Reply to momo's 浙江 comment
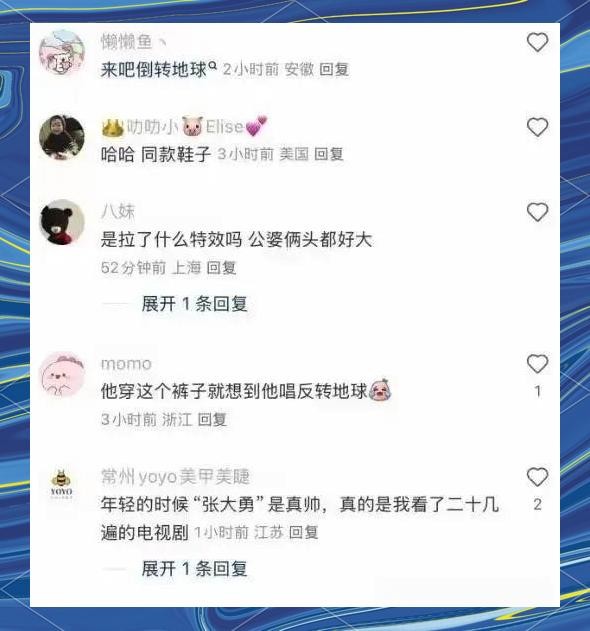This screenshot has width=590, height=631. tap(212, 420)
